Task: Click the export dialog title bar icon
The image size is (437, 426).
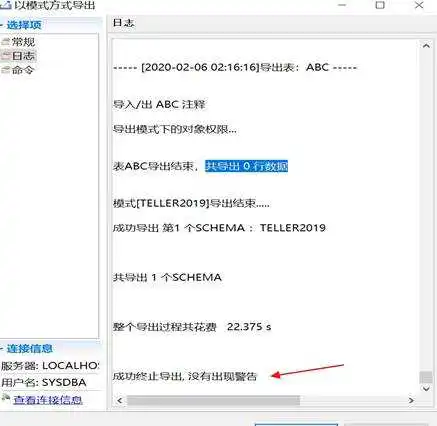Action: pyautogui.click(x=5, y=5)
